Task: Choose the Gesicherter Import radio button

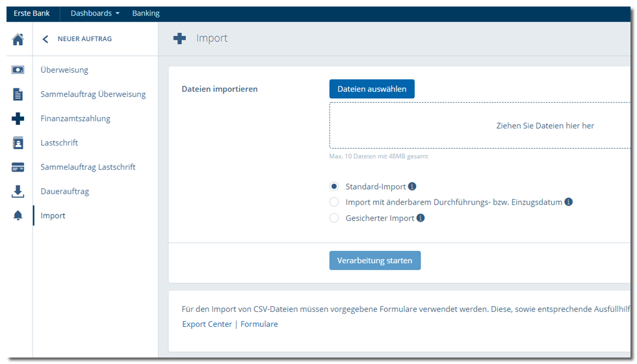Action: click(334, 218)
